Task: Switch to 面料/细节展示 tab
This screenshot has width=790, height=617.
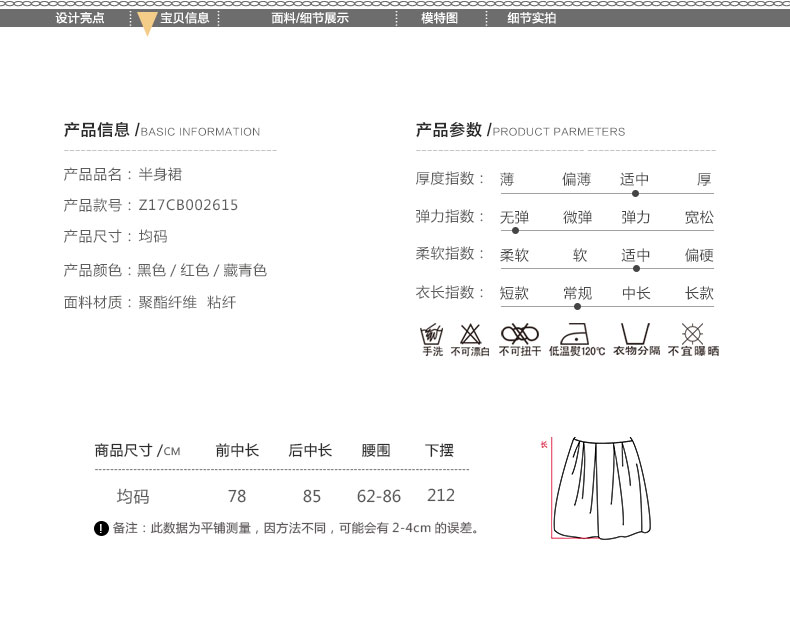Action: pyautogui.click(x=309, y=18)
